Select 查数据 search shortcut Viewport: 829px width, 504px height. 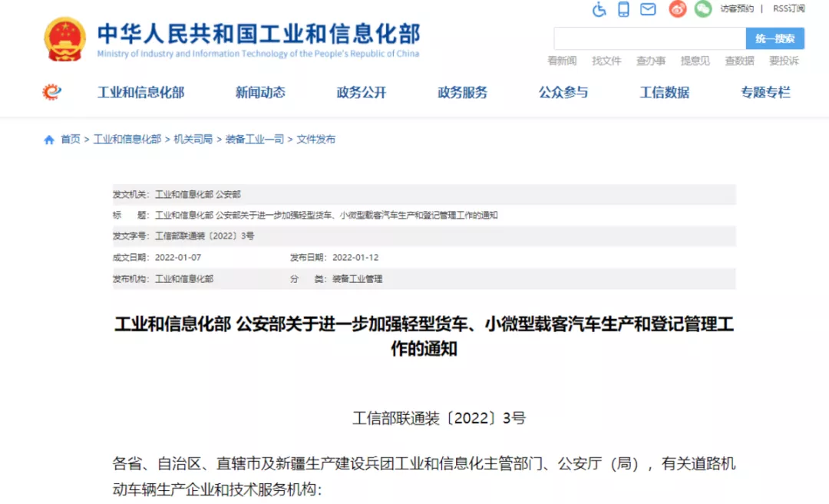pyautogui.click(x=740, y=61)
